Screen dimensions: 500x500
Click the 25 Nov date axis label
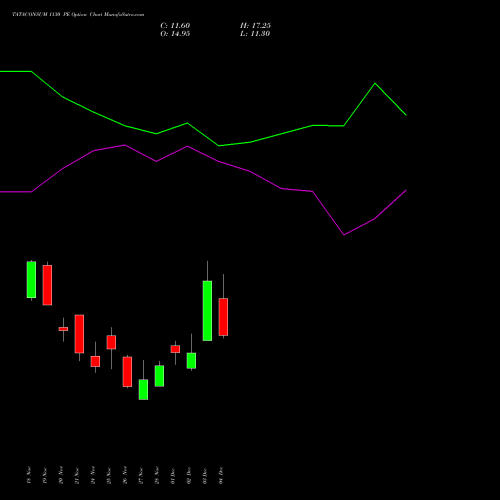click(x=109, y=475)
